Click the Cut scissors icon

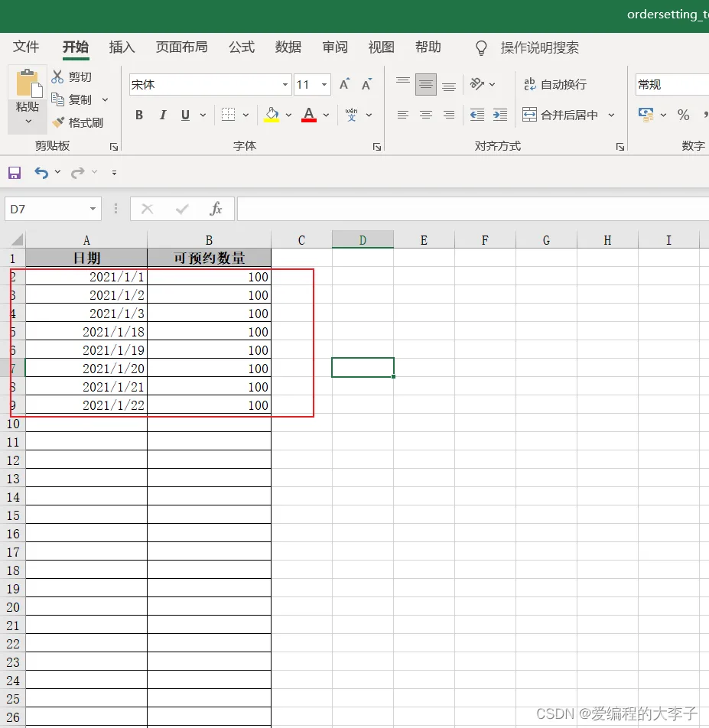[57, 76]
